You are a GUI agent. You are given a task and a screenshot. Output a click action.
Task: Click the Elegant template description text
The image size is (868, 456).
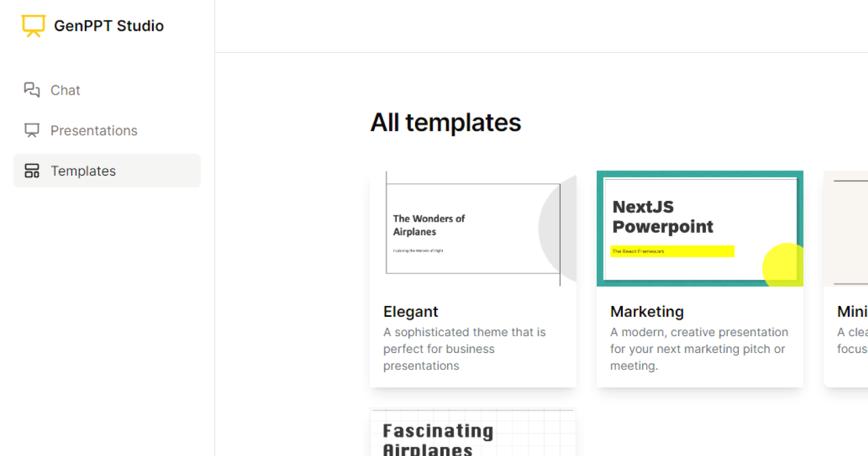(464, 349)
